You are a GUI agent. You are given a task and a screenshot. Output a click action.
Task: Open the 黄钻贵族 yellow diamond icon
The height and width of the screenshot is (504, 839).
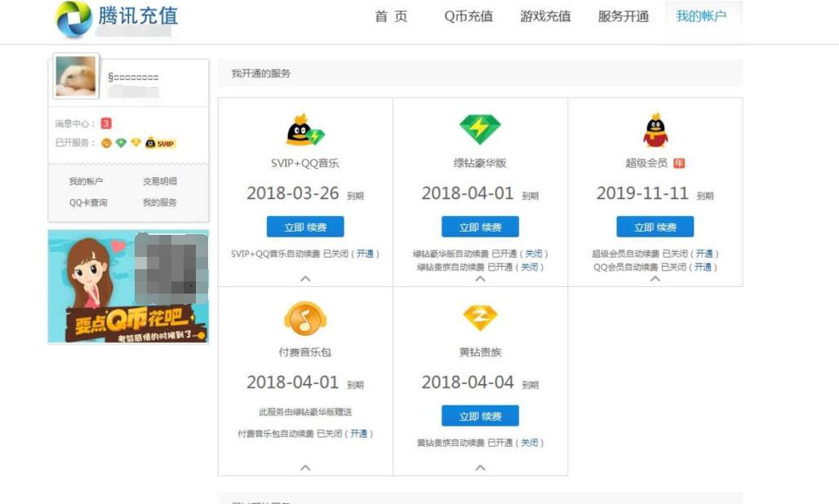[x=480, y=318]
